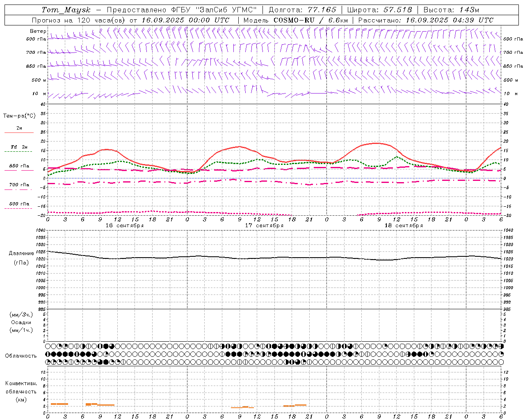The height and width of the screenshot is (420, 525).
Task: Select the Предоставлено ФГБУ "ЗапСиб УГМС" provider text
Action: coord(182,10)
